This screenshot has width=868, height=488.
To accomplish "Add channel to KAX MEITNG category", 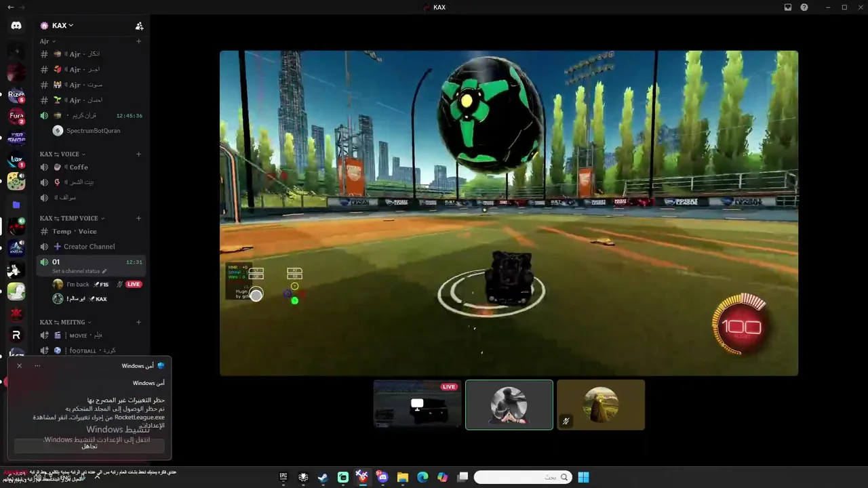I will (138, 322).
